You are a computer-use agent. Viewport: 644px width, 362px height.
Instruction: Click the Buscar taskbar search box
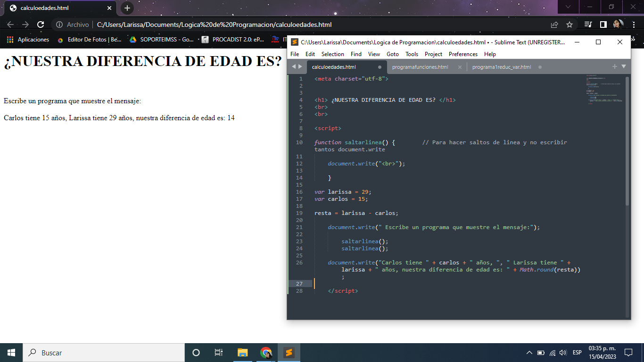[104, 353]
